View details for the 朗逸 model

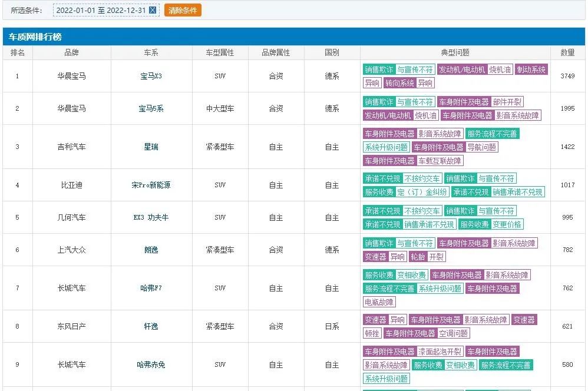[x=151, y=249]
